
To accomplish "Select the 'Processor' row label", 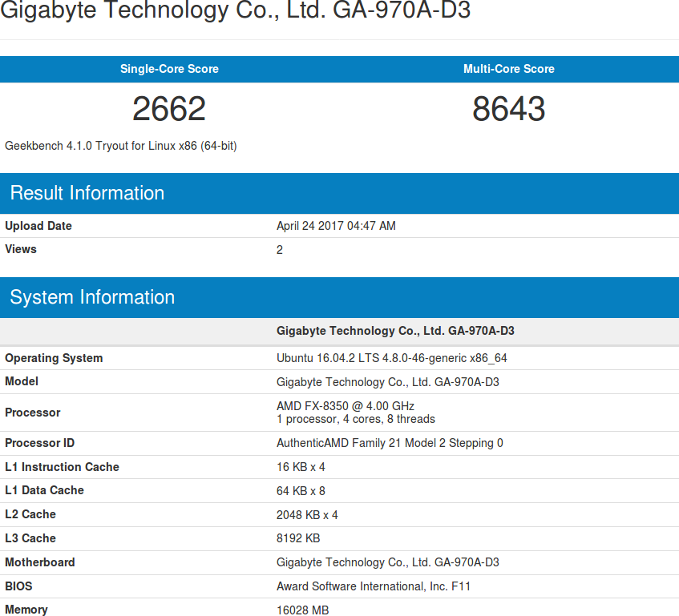I will point(33,413).
